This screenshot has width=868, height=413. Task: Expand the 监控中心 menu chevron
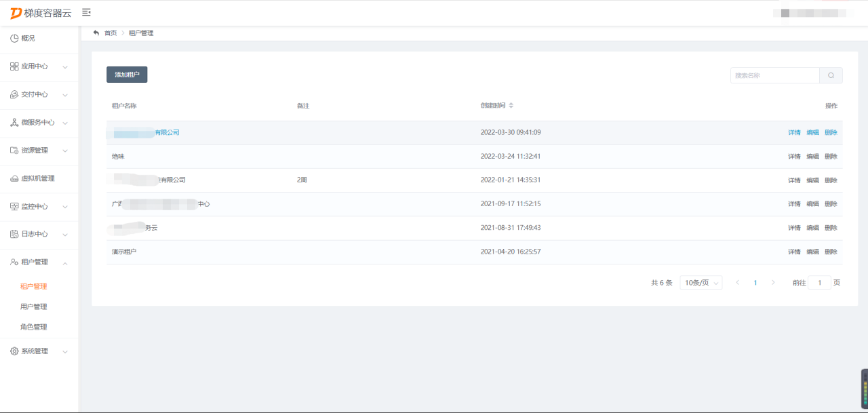click(x=65, y=207)
